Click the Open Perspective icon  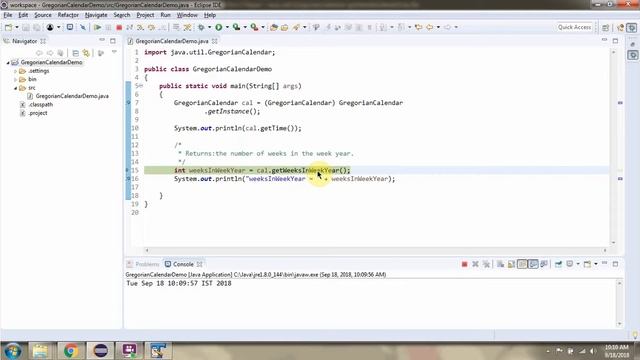click(606, 27)
